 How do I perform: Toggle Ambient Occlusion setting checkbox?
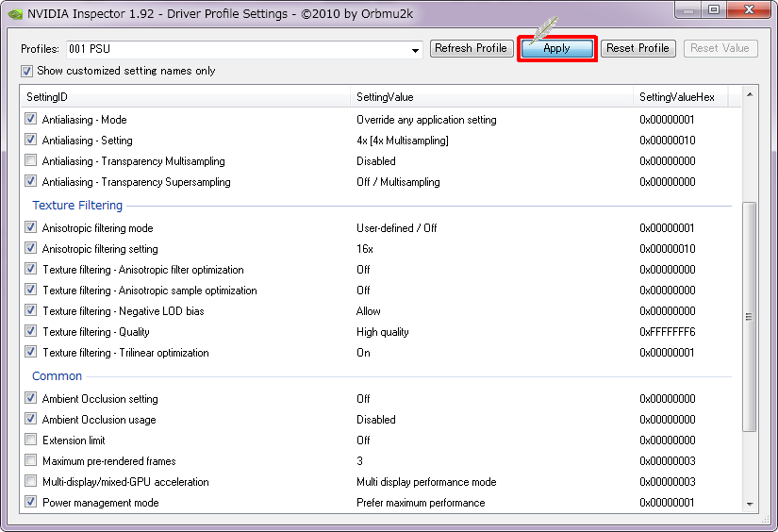click(31, 398)
